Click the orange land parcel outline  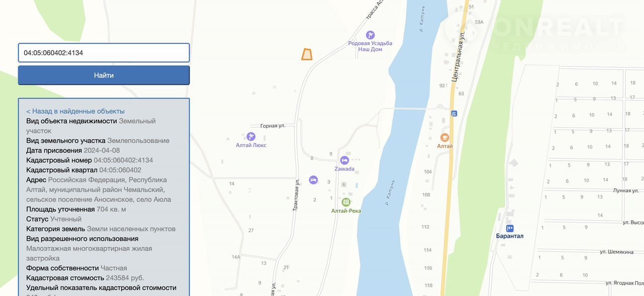pyautogui.click(x=307, y=54)
